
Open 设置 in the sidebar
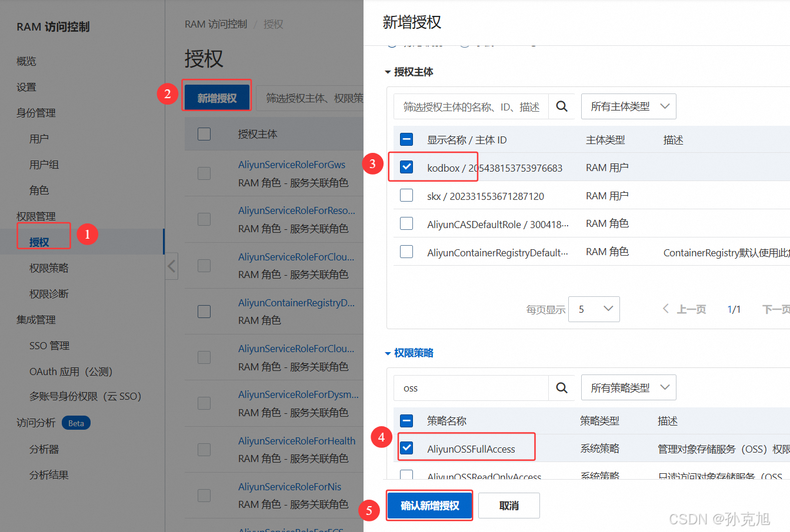pos(26,87)
